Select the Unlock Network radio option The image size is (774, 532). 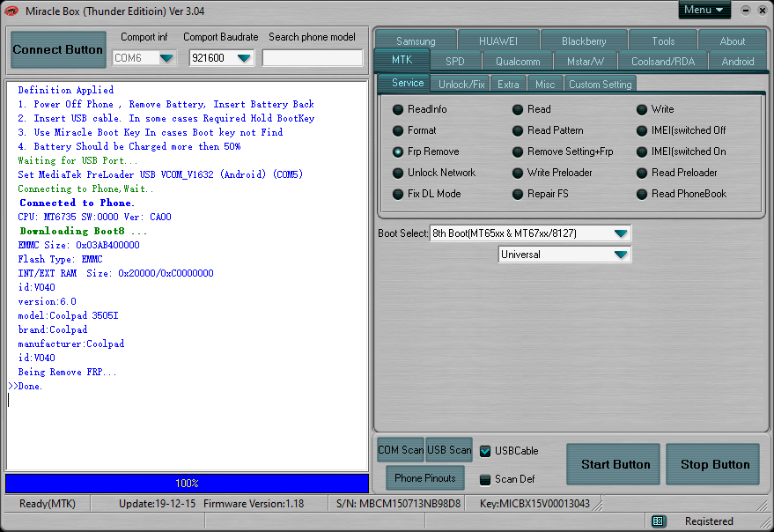tap(434, 173)
